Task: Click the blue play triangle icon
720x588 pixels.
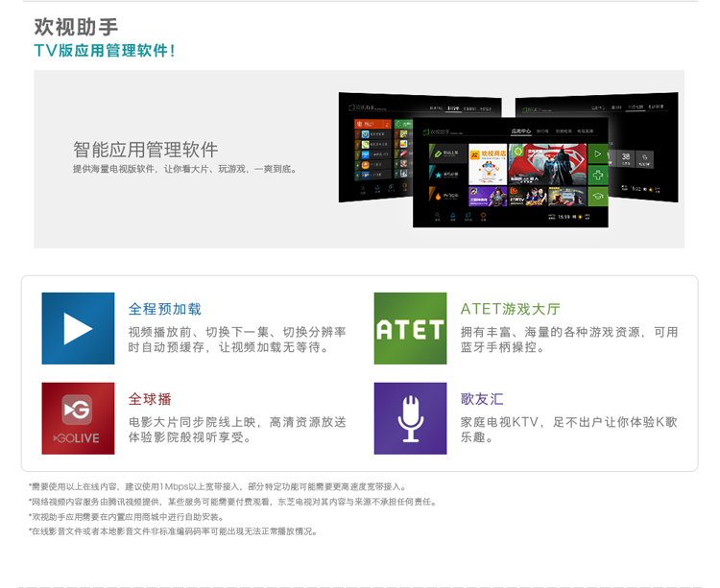Action: point(78,328)
